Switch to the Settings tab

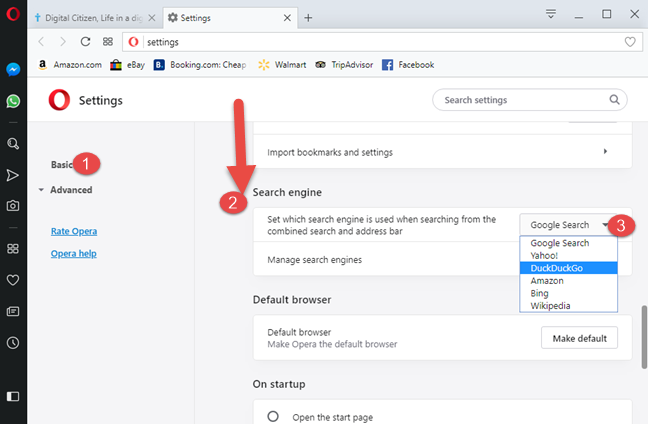(x=229, y=18)
